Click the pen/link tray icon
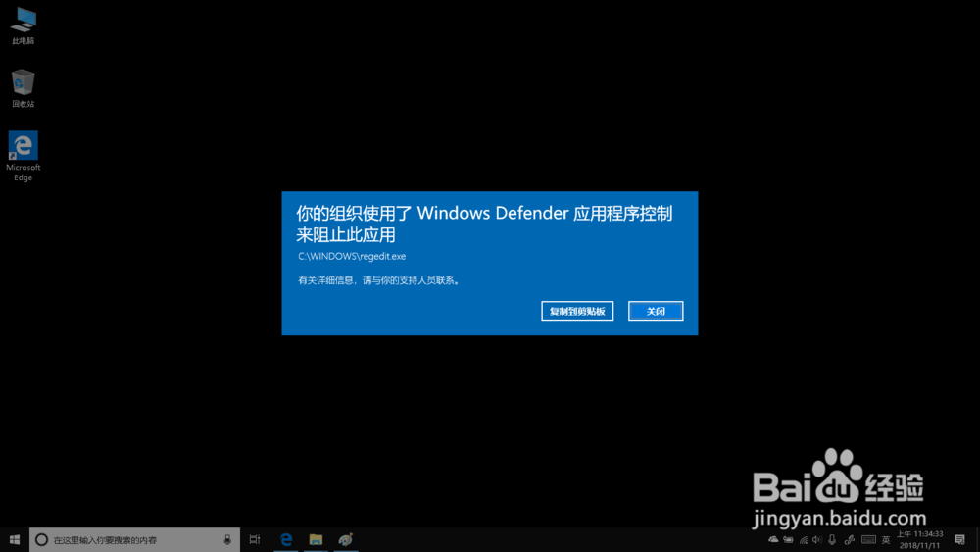Screen dimensions: 980x552 (849, 539)
